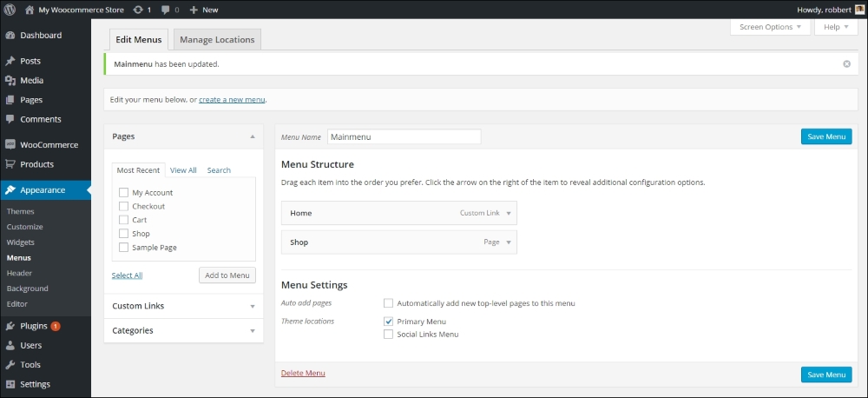Click the WordPress logo icon
The height and width of the screenshot is (398, 868).
point(10,10)
